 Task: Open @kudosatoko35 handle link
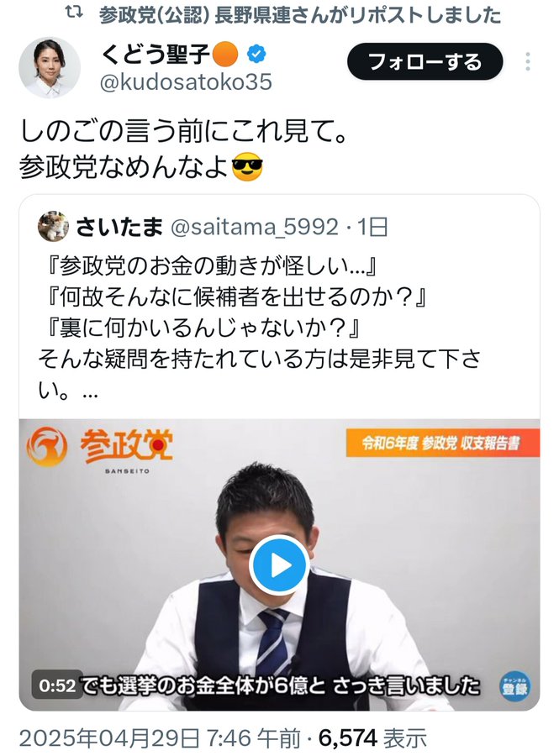(x=186, y=82)
